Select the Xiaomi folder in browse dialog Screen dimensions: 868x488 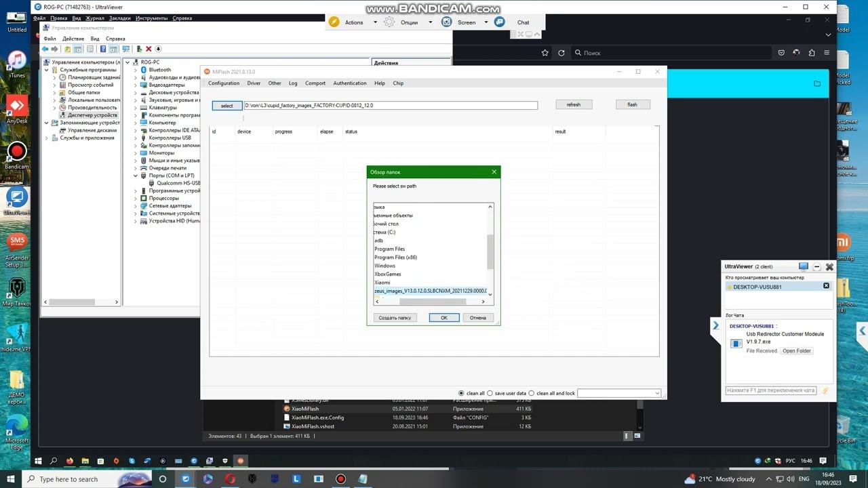coord(382,283)
